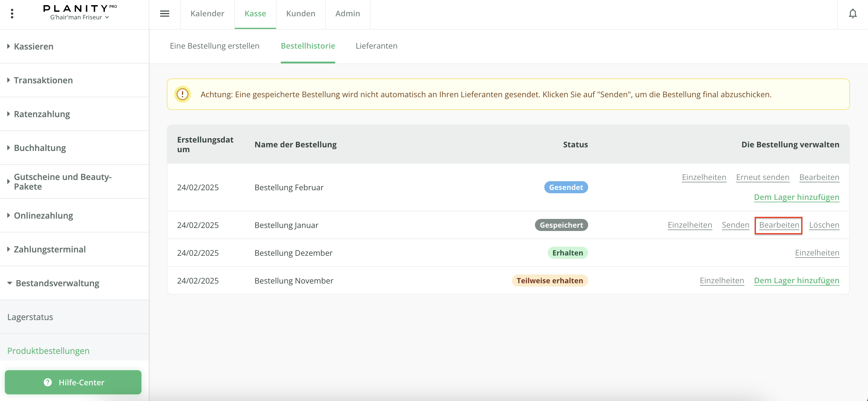Viewport: 868px width, 401px height.
Task: Add Bestellung November to Lager
Action: click(x=796, y=281)
